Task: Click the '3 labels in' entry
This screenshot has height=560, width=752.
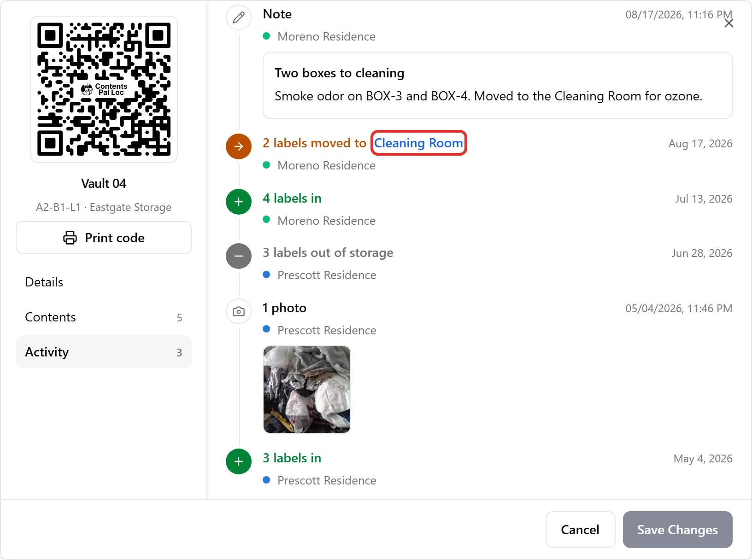Action: 292,458
